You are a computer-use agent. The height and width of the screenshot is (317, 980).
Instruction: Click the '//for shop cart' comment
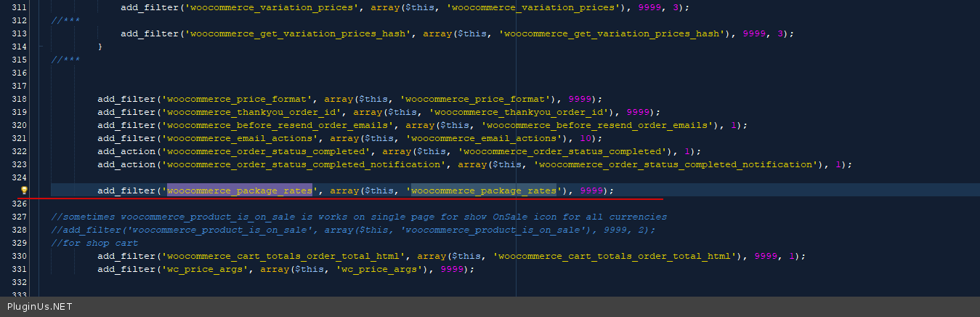coord(94,243)
